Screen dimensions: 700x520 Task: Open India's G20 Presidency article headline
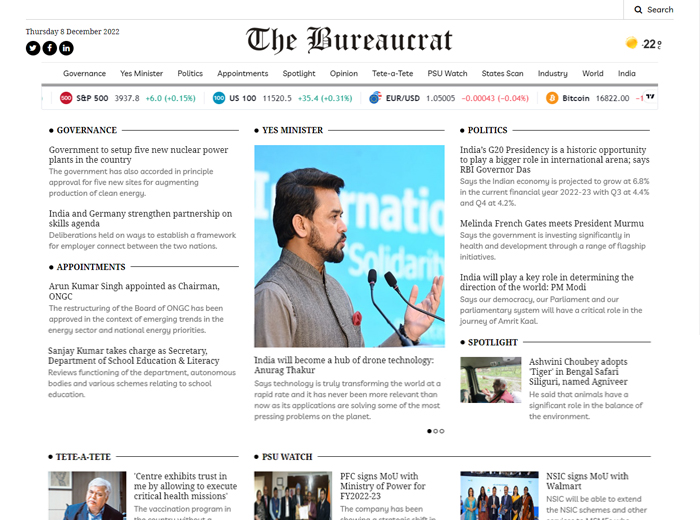pos(555,160)
